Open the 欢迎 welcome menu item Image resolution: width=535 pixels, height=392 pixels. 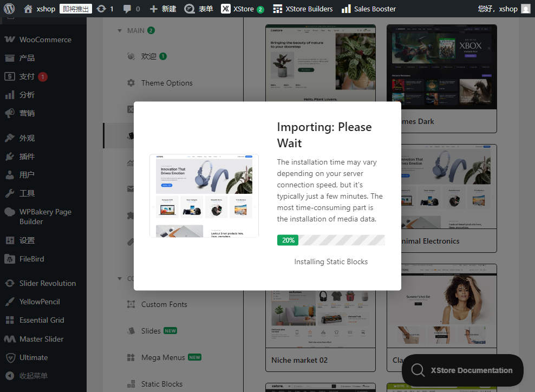[173, 56]
